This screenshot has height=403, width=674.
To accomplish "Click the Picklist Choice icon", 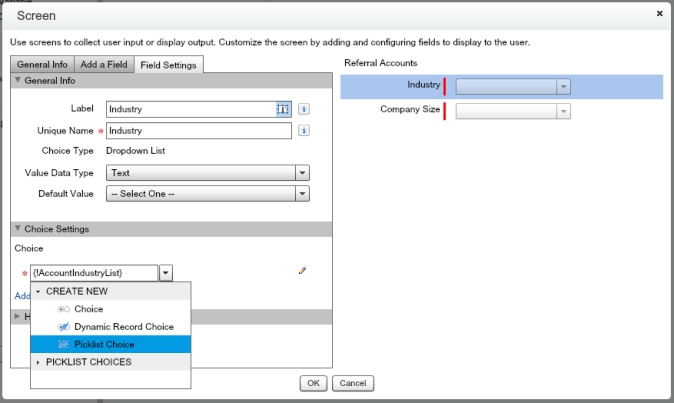I will [x=64, y=345].
